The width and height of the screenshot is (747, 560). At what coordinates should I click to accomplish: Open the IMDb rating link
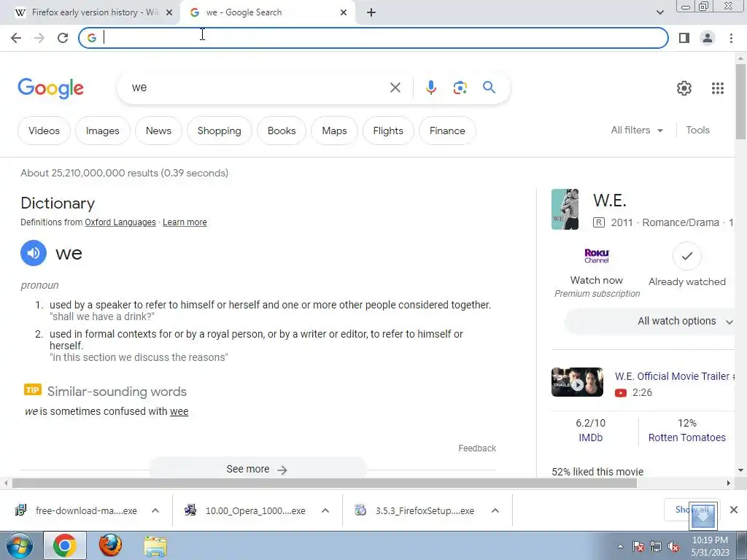point(590,437)
